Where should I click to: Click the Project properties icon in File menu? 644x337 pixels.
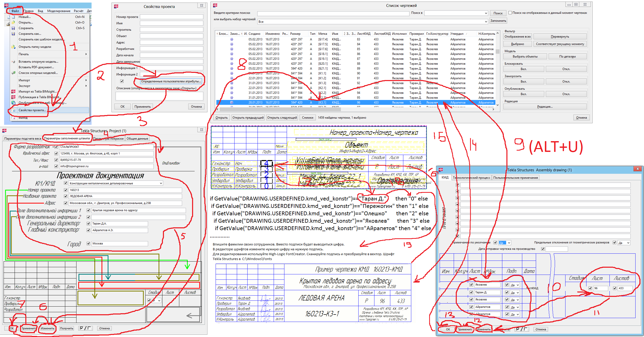pyautogui.click(x=14, y=110)
